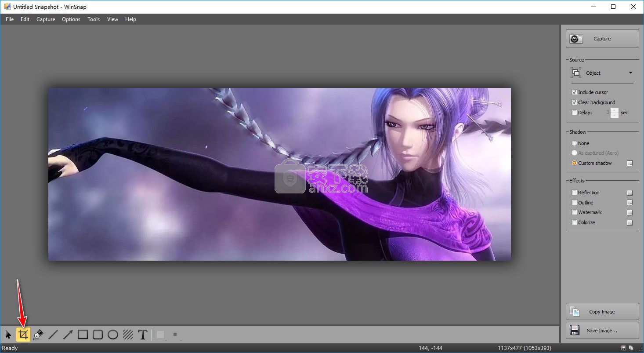This screenshot has height=353, width=644.
Task: Click the captured snapshot image preview
Action: pyautogui.click(x=279, y=174)
